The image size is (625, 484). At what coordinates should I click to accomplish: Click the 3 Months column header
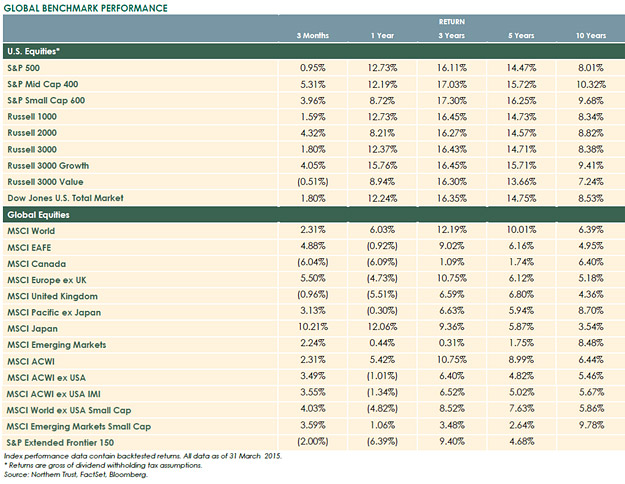(x=312, y=35)
